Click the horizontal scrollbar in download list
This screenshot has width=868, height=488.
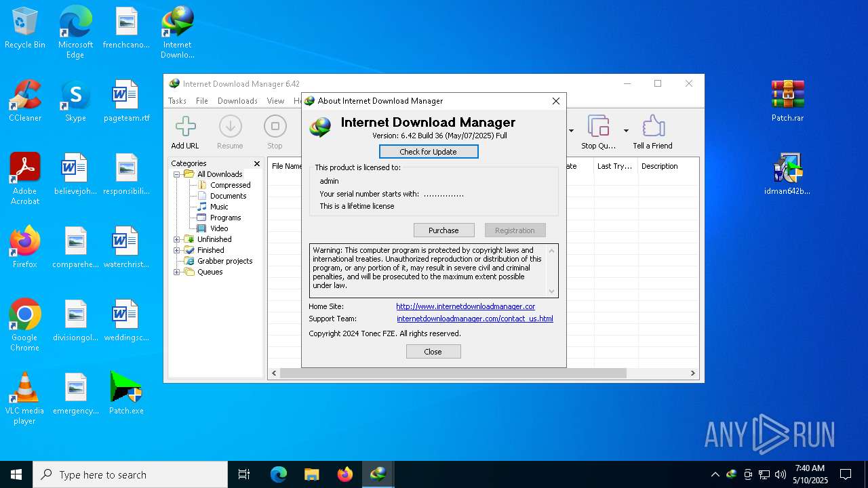(x=453, y=373)
